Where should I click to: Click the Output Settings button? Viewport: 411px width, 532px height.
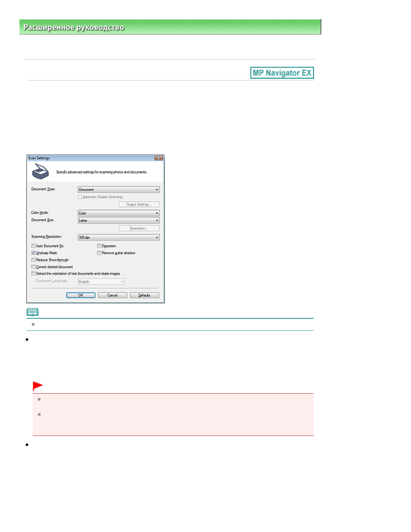point(139,205)
